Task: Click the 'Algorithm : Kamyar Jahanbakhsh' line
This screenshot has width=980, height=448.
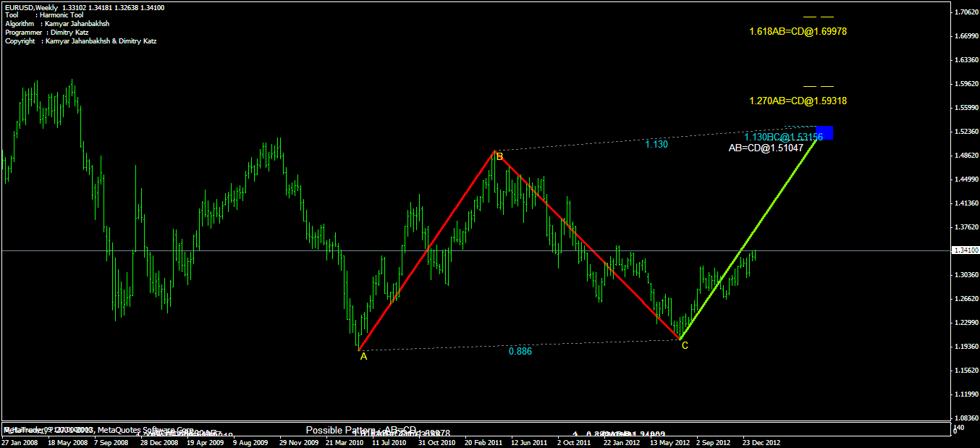Action: pyautogui.click(x=57, y=24)
